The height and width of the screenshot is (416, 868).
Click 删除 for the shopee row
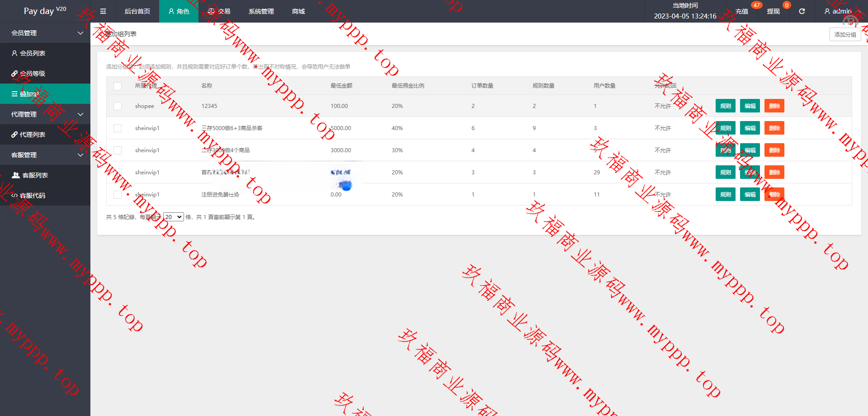(x=774, y=106)
